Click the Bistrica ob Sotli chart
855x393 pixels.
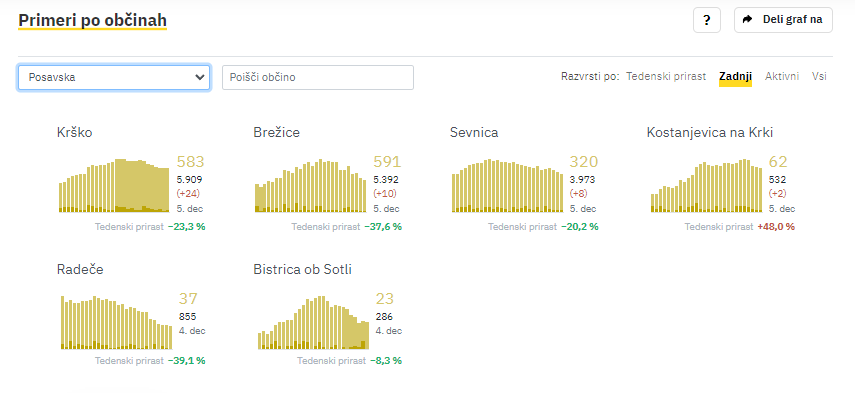coord(313,322)
